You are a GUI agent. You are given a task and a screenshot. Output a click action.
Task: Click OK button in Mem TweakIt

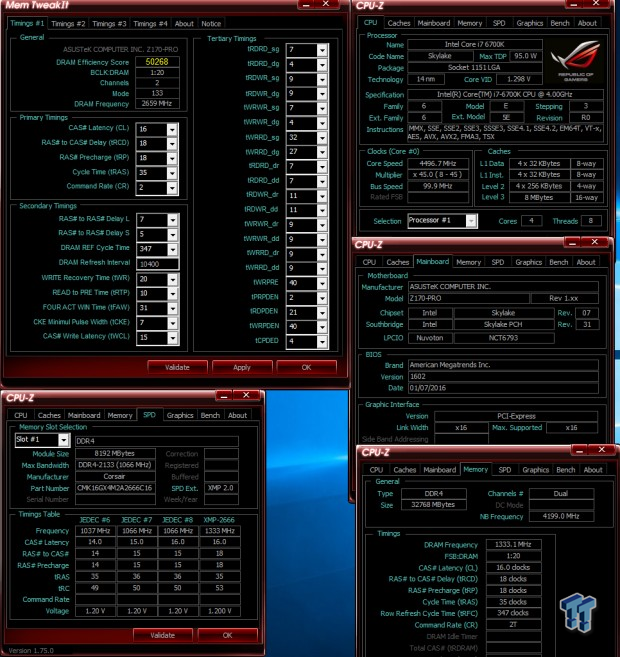point(306,367)
